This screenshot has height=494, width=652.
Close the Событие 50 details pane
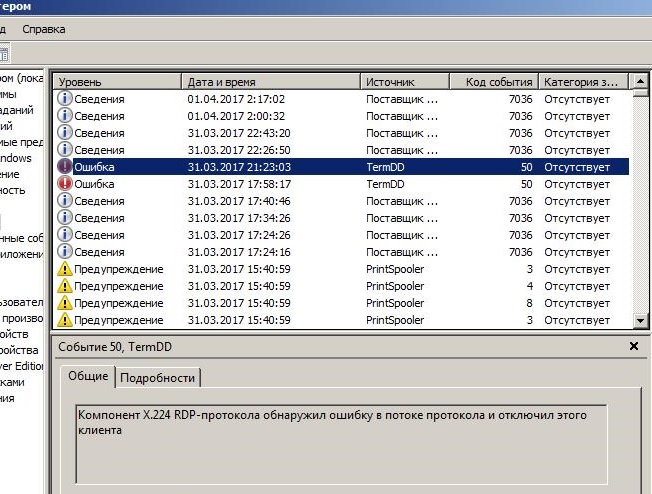click(634, 346)
